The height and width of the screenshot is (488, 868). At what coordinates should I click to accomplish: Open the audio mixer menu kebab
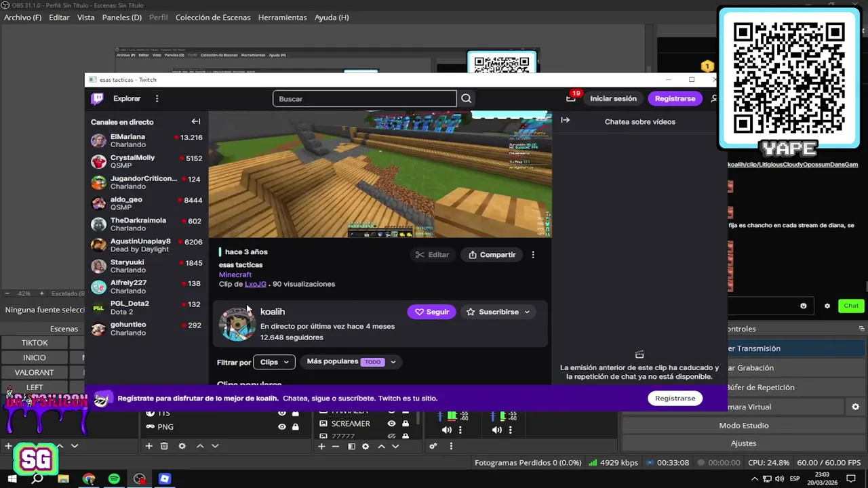pyautogui.click(x=451, y=446)
